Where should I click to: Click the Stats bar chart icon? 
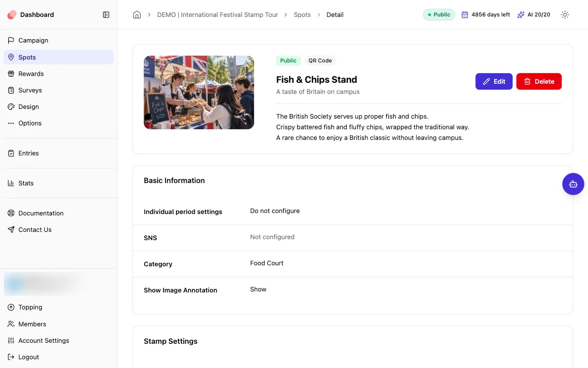pos(11,183)
